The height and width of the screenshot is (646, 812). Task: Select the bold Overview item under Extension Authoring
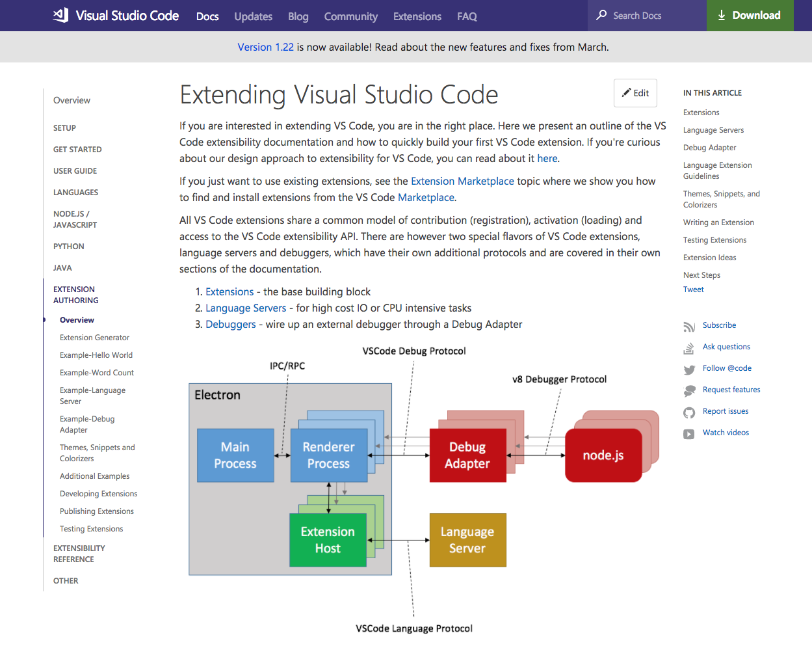(x=77, y=320)
